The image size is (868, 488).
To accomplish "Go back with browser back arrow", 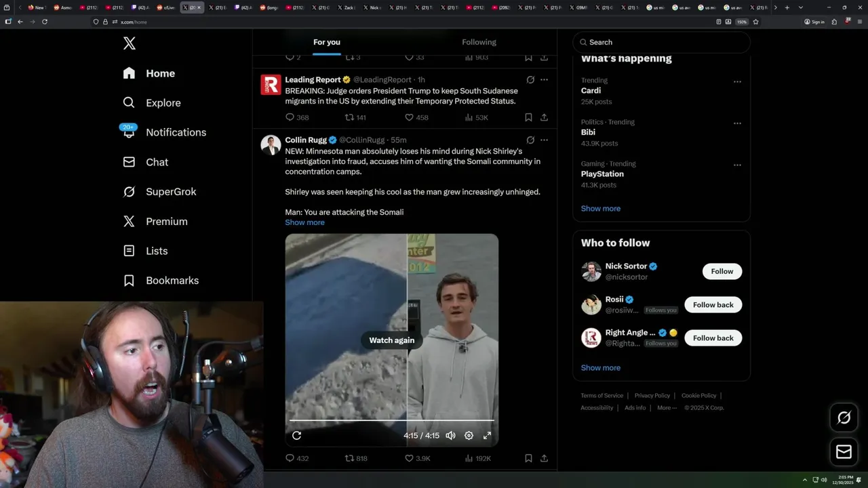I will click(x=20, y=22).
